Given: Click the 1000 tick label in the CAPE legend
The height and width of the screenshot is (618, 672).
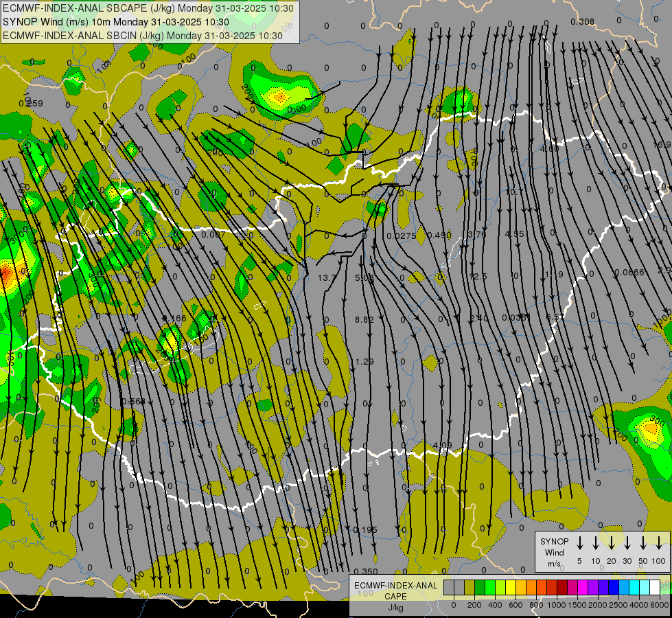Looking at the screenshot, I should 556,605.
